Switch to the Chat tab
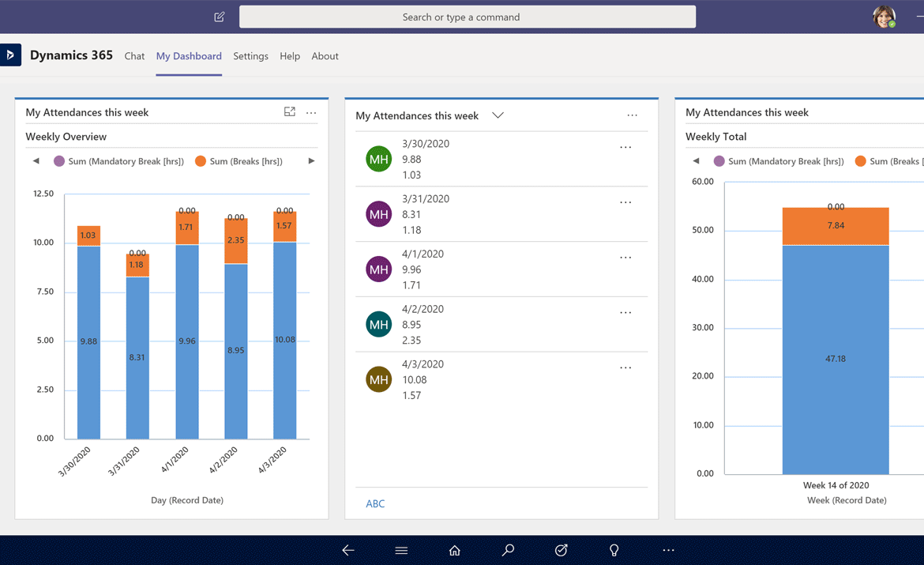Screen dimensions: 924x565 [x=134, y=56]
